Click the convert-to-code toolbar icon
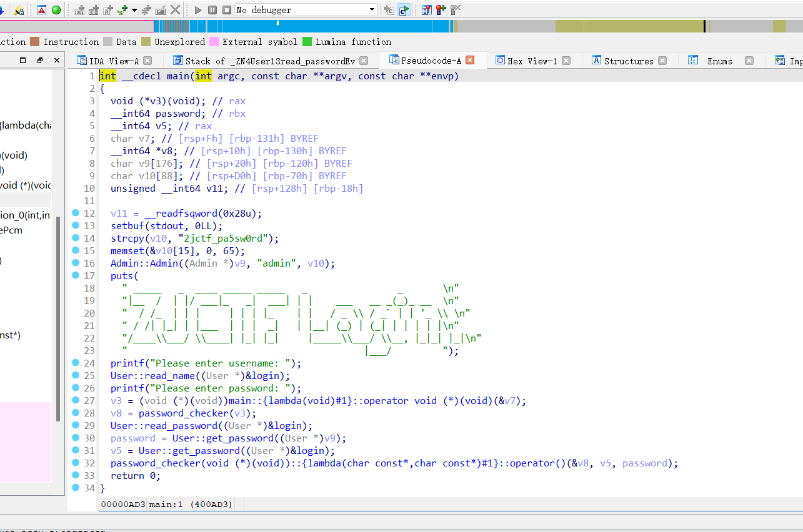 pos(79,10)
